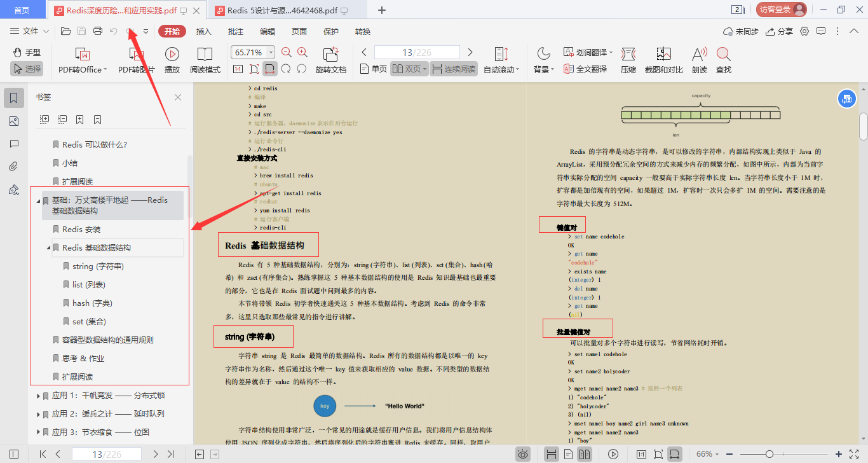Switch to 插入 ribbon tab
The height and width of the screenshot is (463, 868).
pos(204,31)
